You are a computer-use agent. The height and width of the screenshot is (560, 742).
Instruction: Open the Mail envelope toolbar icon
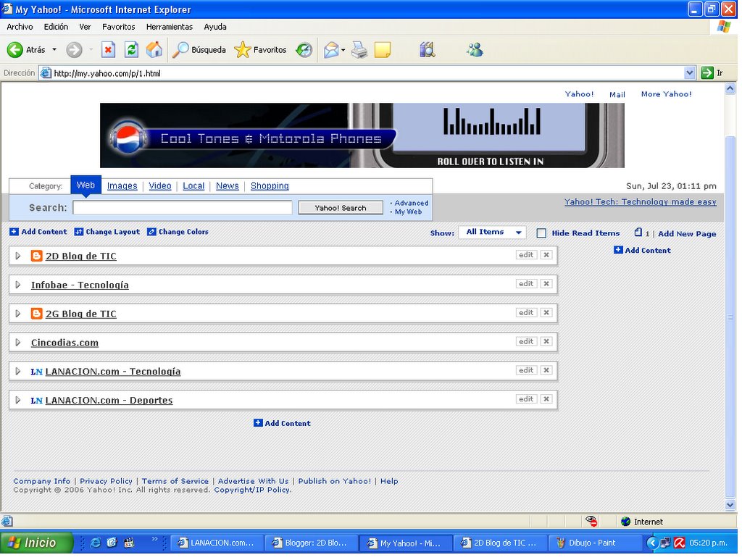click(x=331, y=50)
